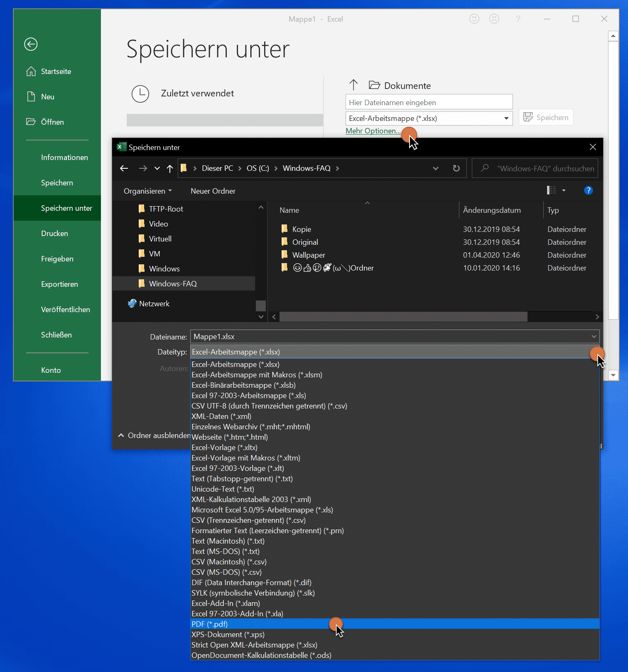
Task: Collapse folders via Ordner ausblenden
Action: pyautogui.click(x=154, y=436)
